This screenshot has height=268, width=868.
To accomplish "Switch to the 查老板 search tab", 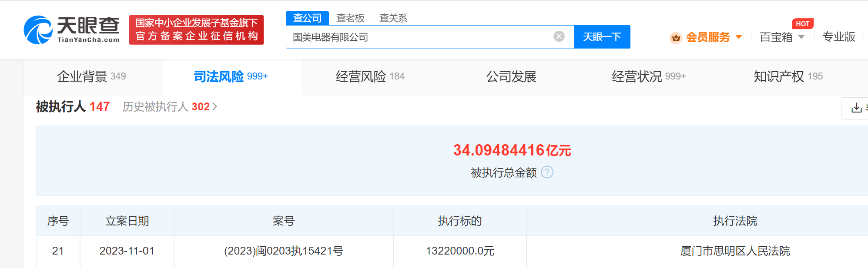I will [350, 18].
